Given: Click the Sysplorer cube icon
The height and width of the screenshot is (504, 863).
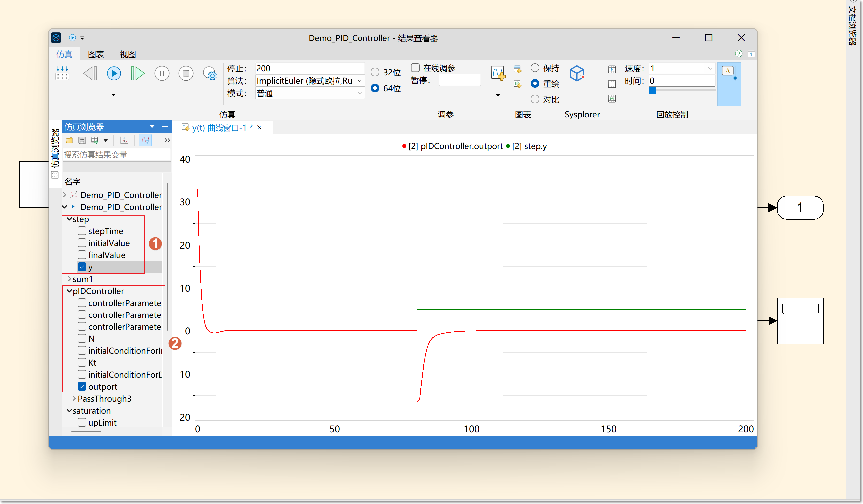Looking at the screenshot, I should (577, 73).
